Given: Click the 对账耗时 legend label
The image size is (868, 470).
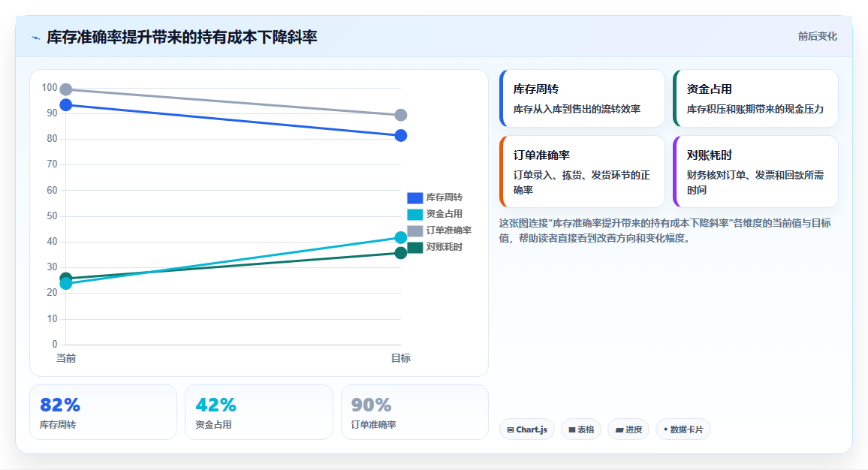Looking at the screenshot, I should coord(444,247).
